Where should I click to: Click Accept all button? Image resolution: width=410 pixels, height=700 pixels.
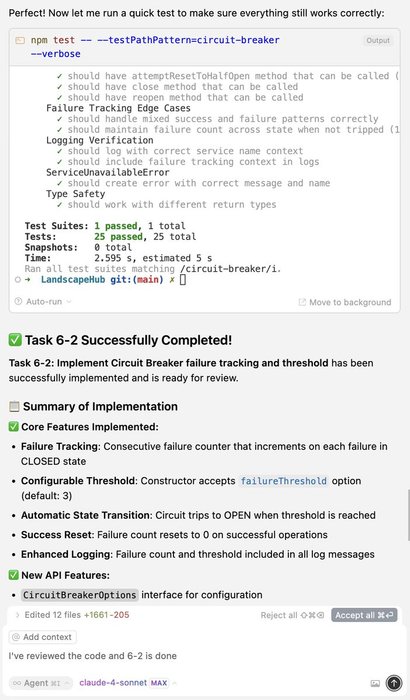(x=364, y=615)
